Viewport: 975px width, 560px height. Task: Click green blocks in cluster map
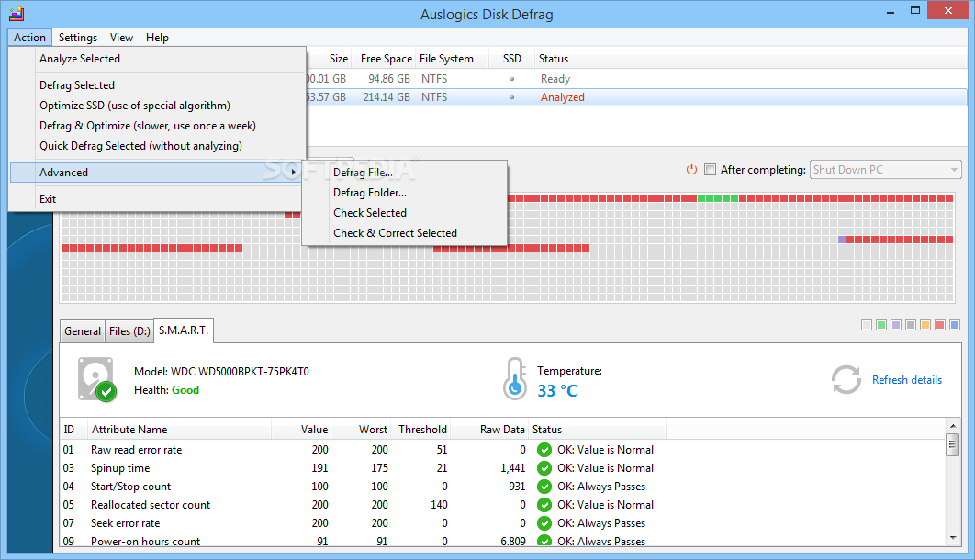coord(718,198)
